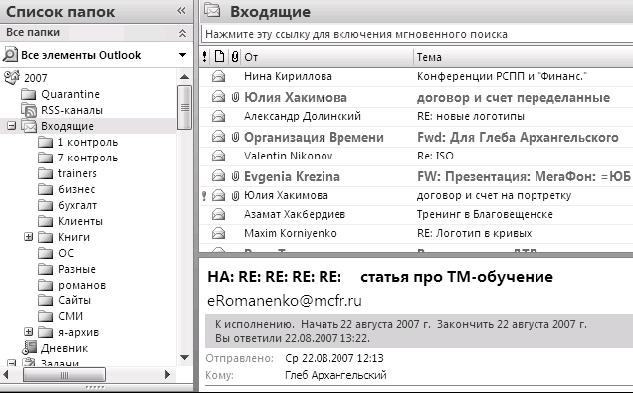Open 'Все элементы Outlook' dropdown arrow
This screenshot has width=633, height=393.
point(182,55)
